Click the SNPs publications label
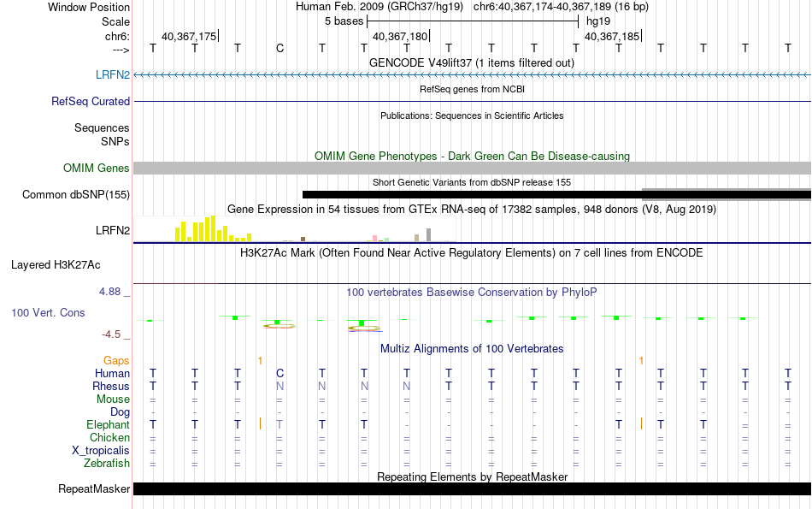This screenshot has width=812, height=509. pyautogui.click(x=115, y=141)
